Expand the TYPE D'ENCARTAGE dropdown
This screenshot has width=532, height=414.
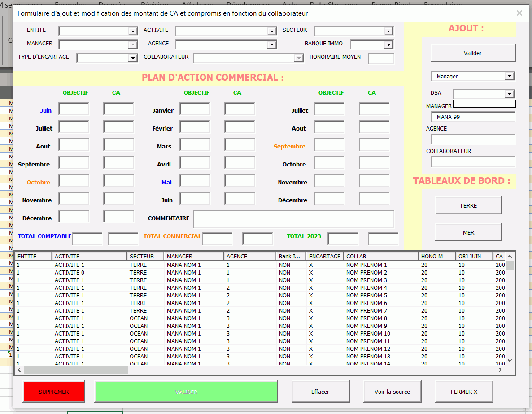pos(133,58)
